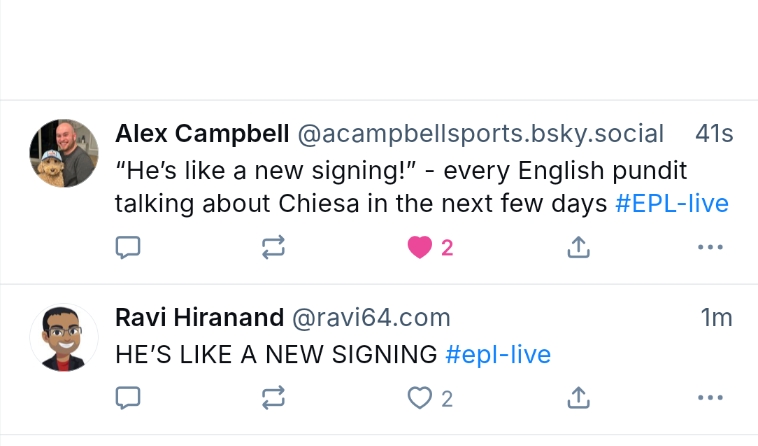Image resolution: width=758 pixels, height=446 pixels.
Task: Open the @ravi64.com handle
Action: [370, 318]
